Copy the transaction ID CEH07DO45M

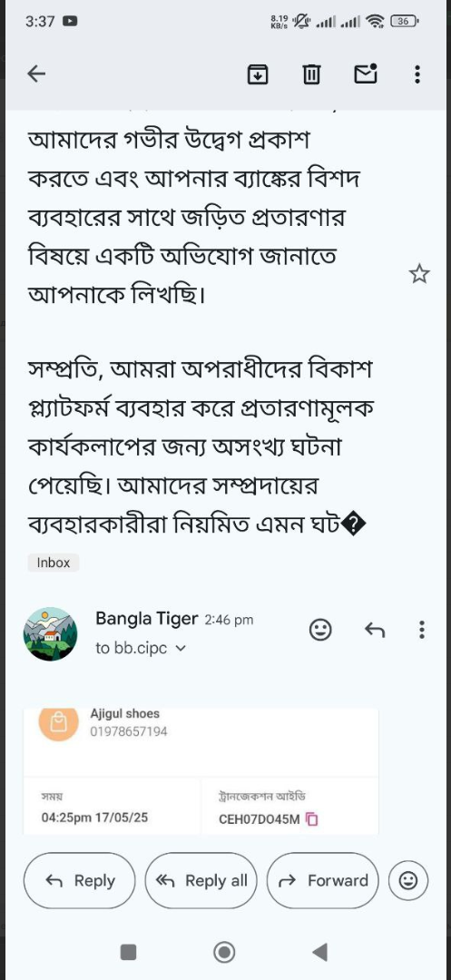(x=311, y=818)
